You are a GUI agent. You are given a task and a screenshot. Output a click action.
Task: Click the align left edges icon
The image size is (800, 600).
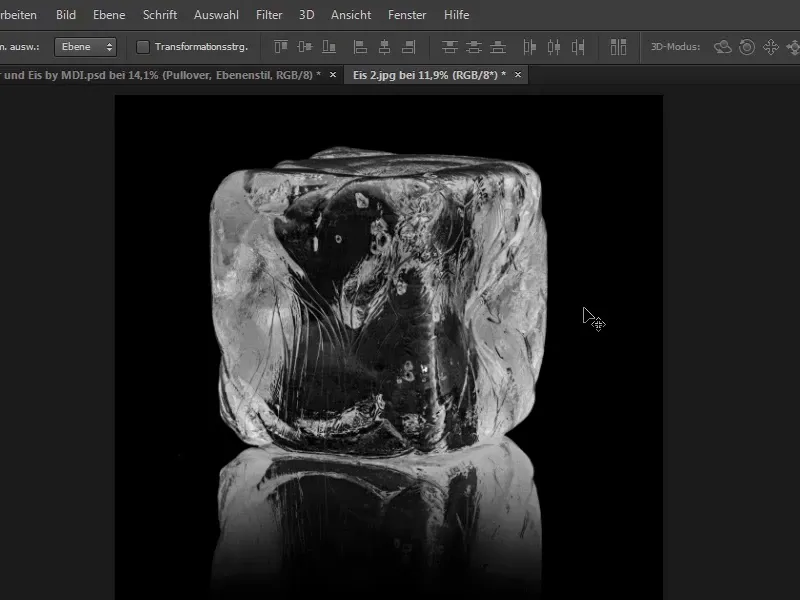tap(360, 47)
